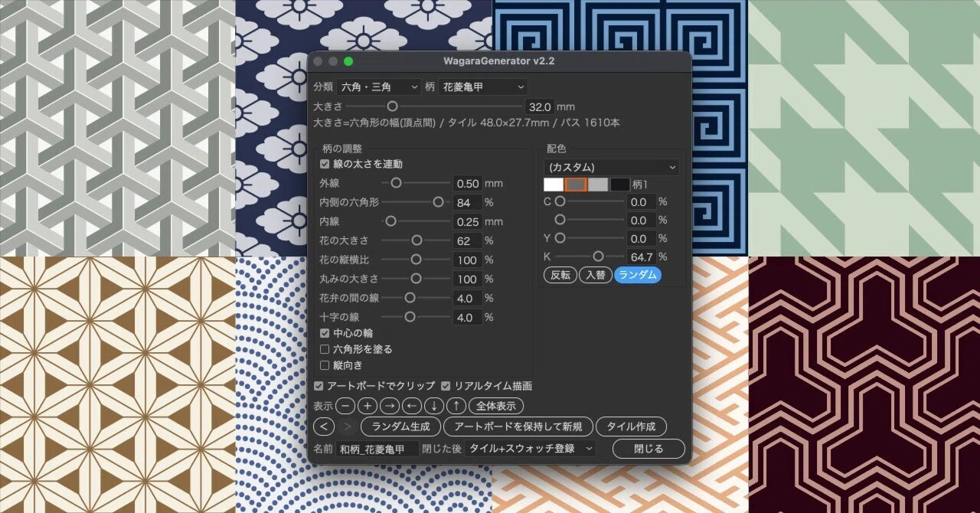Click the 花の縦横比 slider handle
This screenshot has width=980, height=513.
click(x=416, y=260)
